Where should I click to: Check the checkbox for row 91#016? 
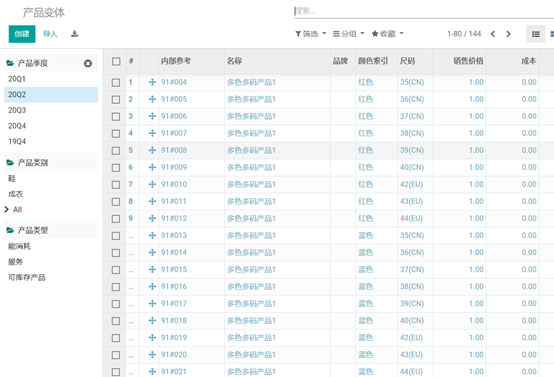click(x=116, y=287)
